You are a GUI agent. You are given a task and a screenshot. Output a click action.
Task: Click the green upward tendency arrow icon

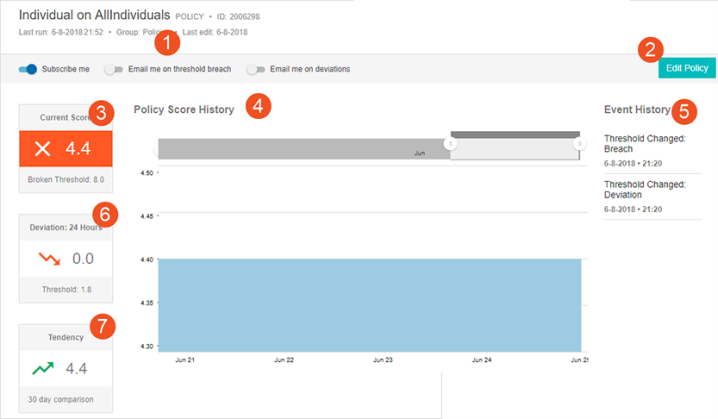coord(43,368)
